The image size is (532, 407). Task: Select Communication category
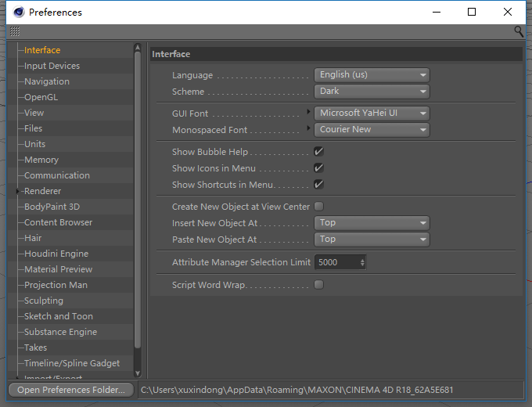pyautogui.click(x=57, y=175)
